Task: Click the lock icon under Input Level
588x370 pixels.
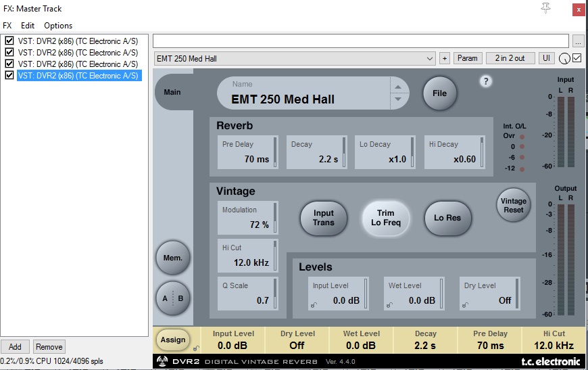Action: tap(314, 305)
